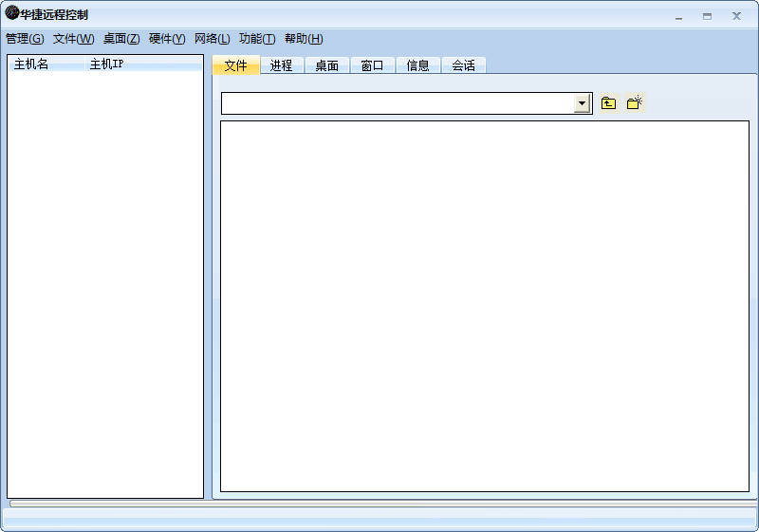Create new folder icon
This screenshot has height=532, width=759.
634,103
